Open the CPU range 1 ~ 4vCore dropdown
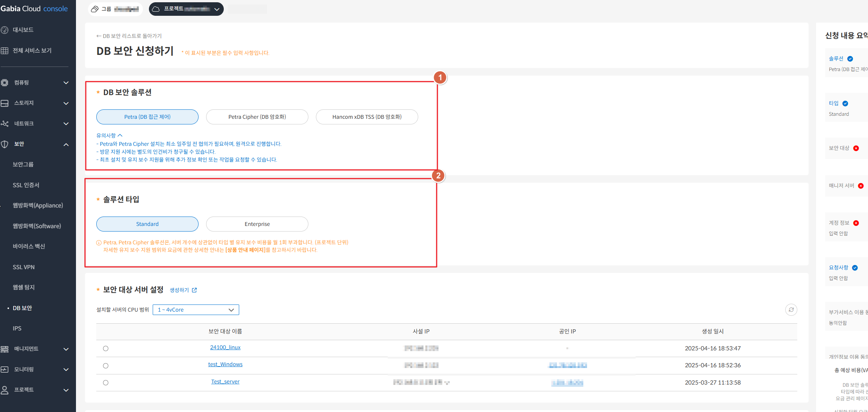The width and height of the screenshot is (868, 412). tap(196, 310)
